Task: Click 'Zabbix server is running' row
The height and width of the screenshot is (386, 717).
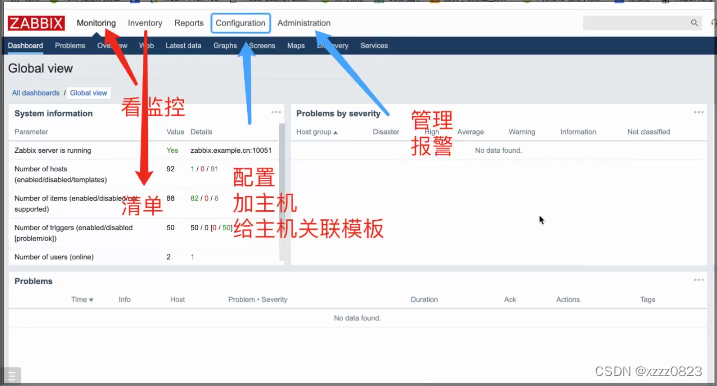Action: coord(144,150)
